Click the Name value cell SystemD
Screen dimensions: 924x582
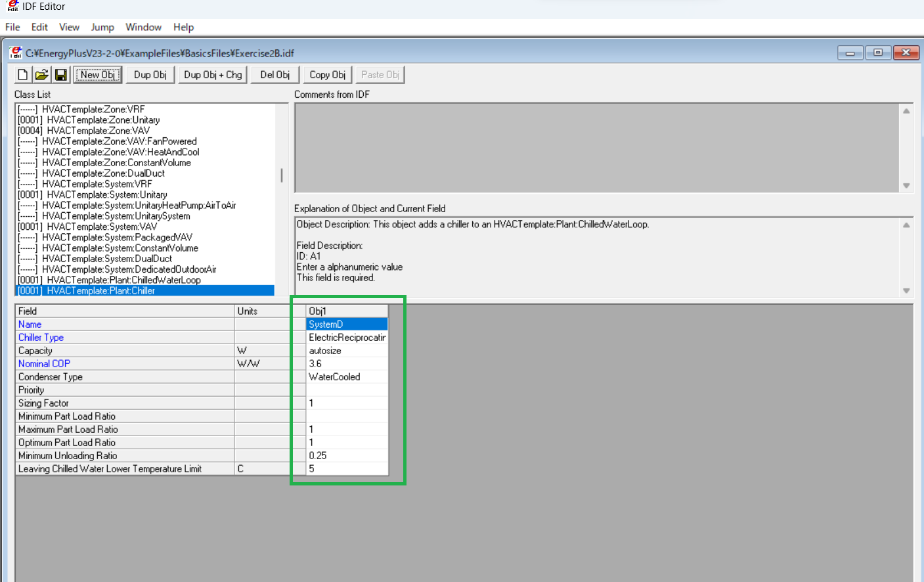point(347,324)
